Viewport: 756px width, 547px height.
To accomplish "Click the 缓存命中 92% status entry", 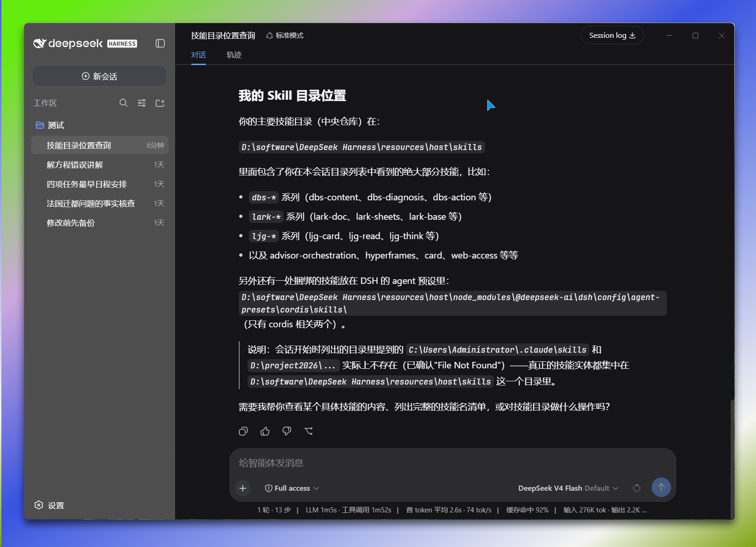I will click(527, 510).
